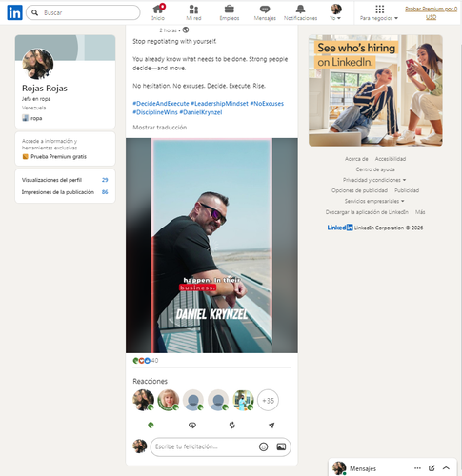This screenshot has height=476, width=462.
Task: Click the comment speech bubble icon
Action: [192, 426]
